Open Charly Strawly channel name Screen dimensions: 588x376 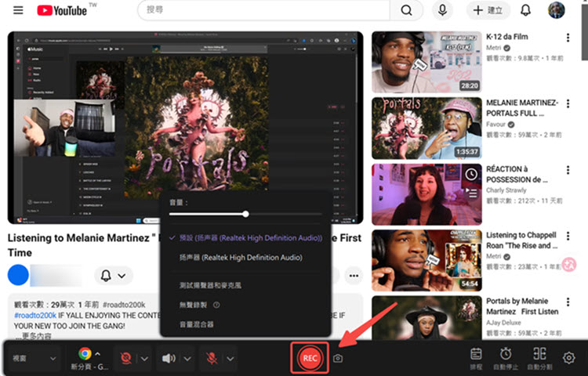(x=506, y=190)
